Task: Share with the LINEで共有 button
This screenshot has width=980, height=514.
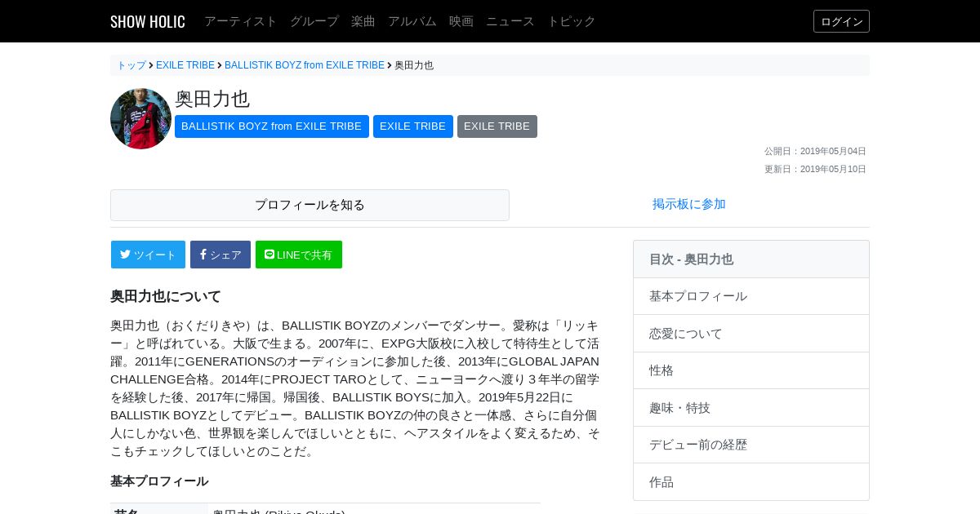Action: point(299,255)
